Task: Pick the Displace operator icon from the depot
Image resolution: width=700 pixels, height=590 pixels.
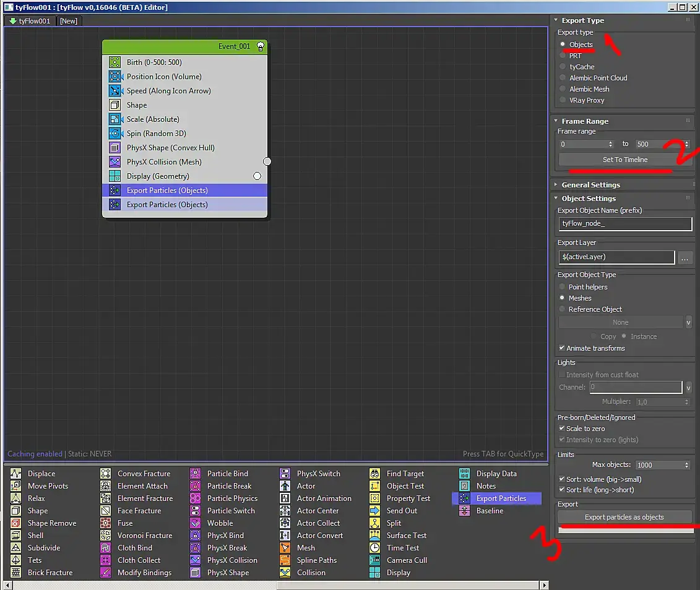Action: pyautogui.click(x=15, y=474)
